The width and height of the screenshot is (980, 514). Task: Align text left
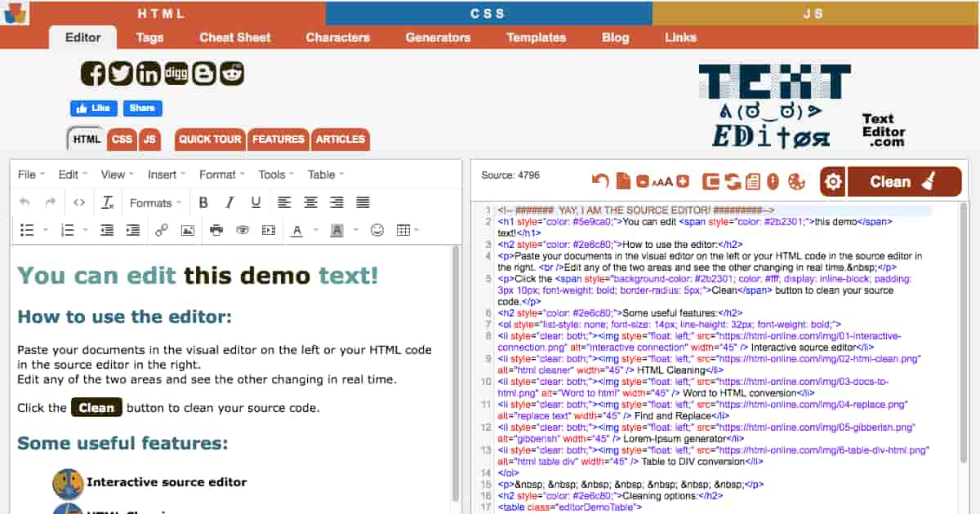(x=284, y=202)
